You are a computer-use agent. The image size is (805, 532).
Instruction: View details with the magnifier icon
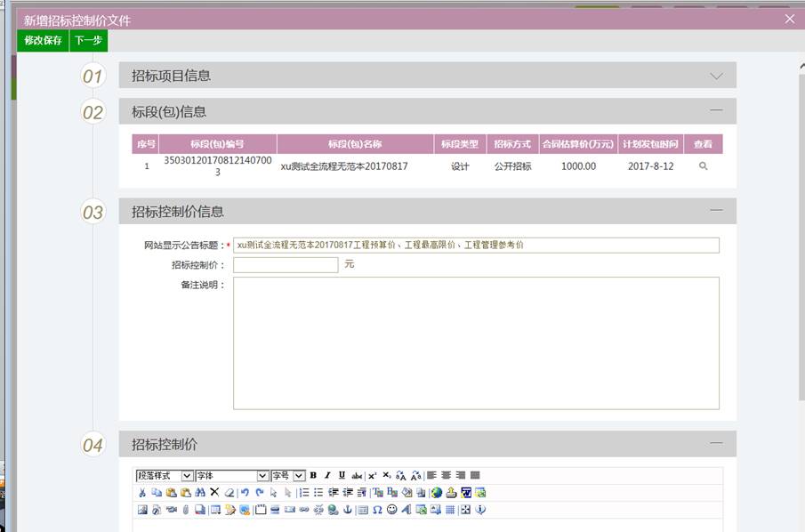pyautogui.click(x=703, y=166)
